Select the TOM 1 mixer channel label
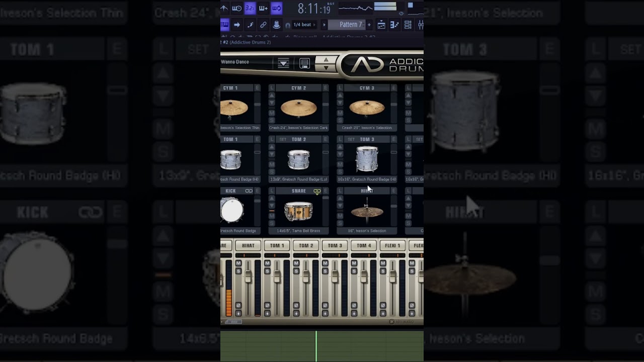Viewport: 644px width, 362px height. pyautogui.click(x=277, y=245)
